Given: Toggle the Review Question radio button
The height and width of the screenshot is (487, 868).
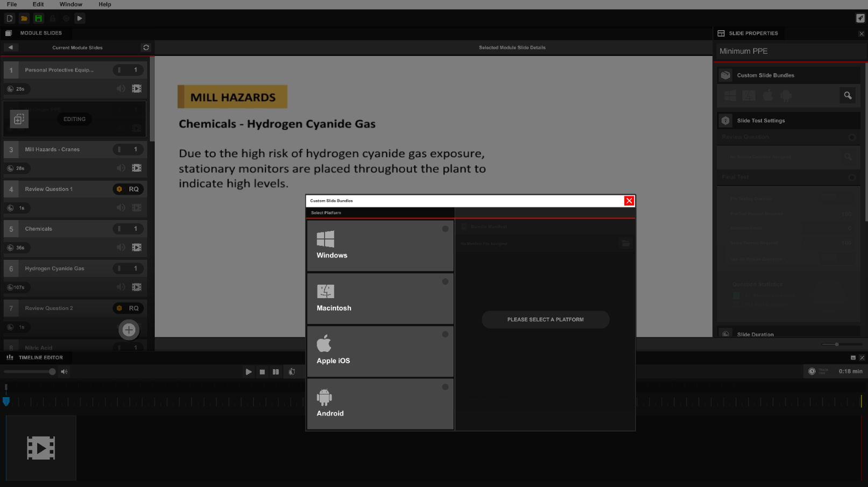Looking at the screenshot, I should (x=851, y=137).
